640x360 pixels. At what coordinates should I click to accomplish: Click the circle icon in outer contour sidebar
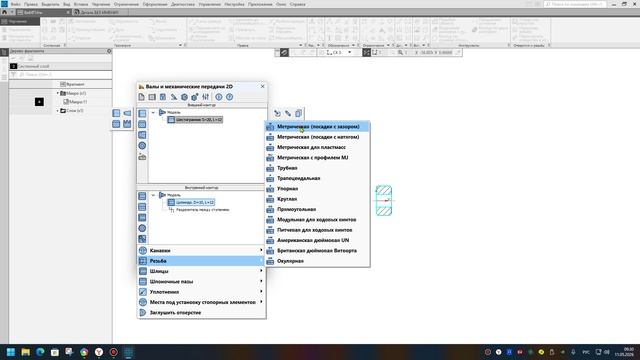click(x=142, y=146)
